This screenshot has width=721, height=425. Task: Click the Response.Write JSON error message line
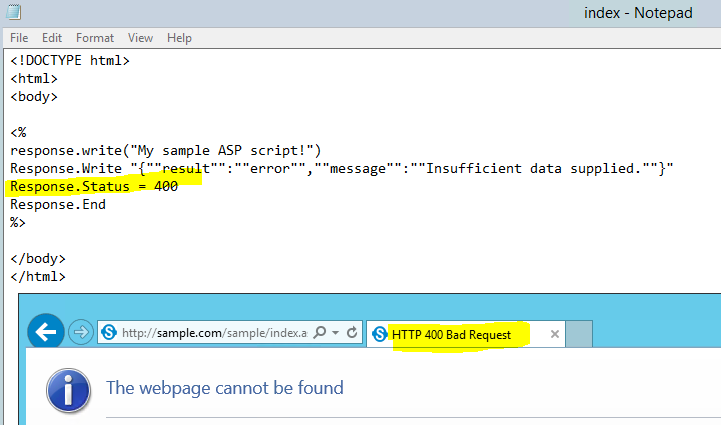pos(342,168)
